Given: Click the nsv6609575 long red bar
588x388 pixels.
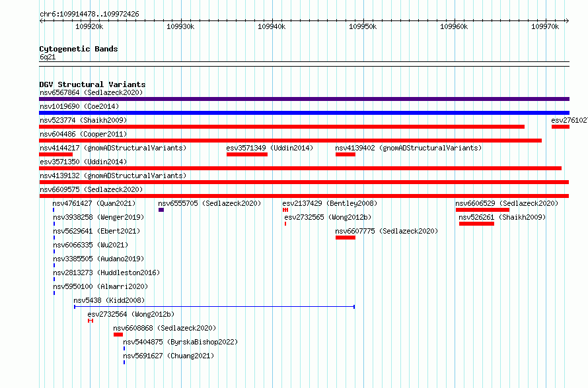Looking at the screenshot, I should coord(304,196).
